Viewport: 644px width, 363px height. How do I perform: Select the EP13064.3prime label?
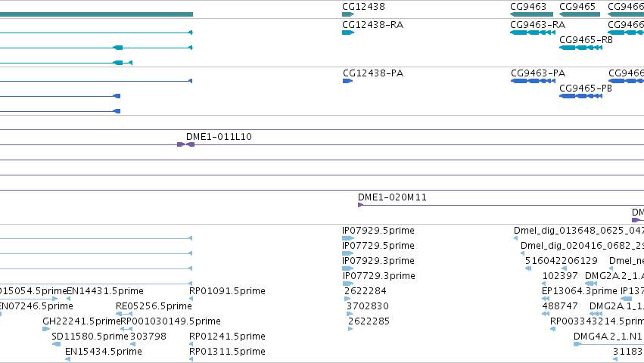click(x=580, y=291)
